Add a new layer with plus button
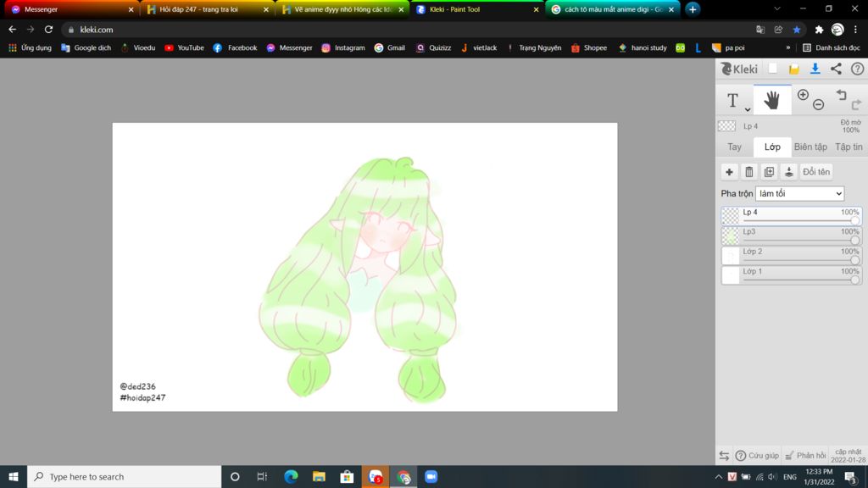868x488 pixels. point(729,172)
